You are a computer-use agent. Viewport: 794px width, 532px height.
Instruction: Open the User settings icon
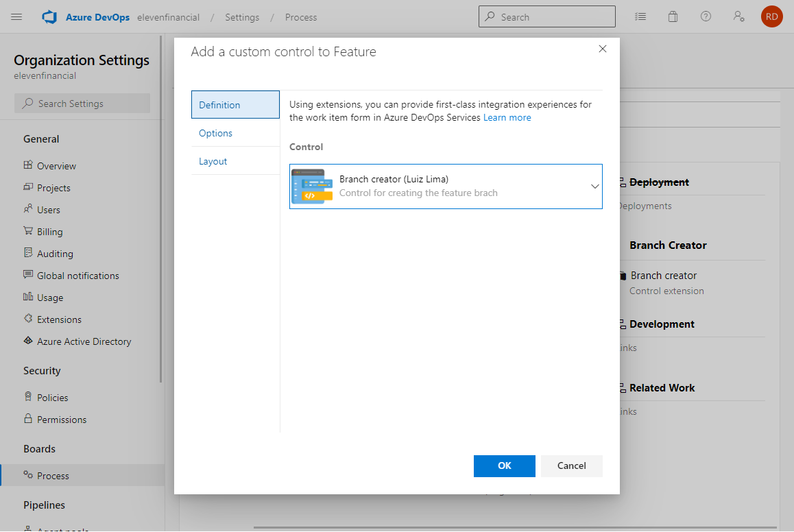(x=738, y=16)
